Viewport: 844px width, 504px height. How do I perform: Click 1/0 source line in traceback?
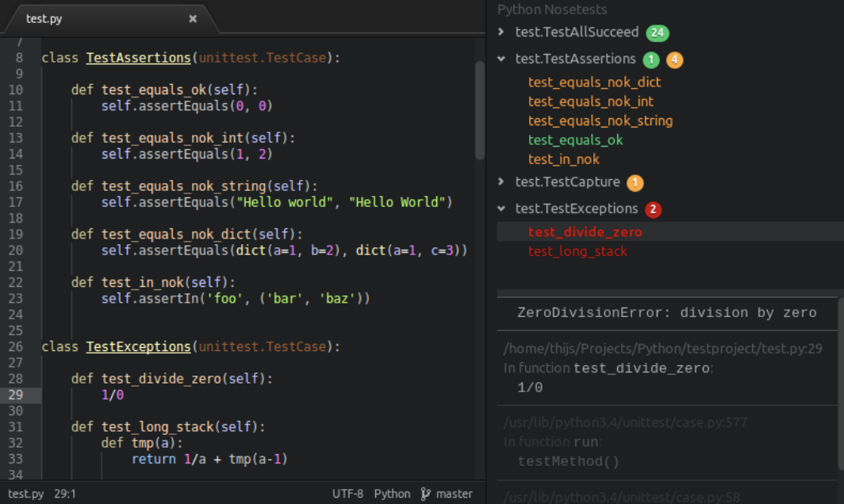point(530,388)
